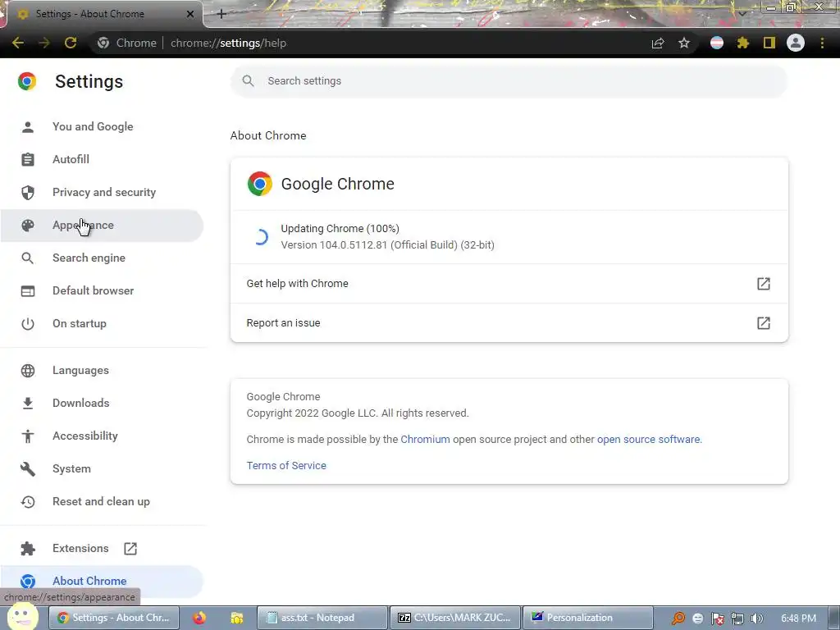The image size is (840, 630).
Task: Open Autofill settings section
Action: tap(102, 159)
